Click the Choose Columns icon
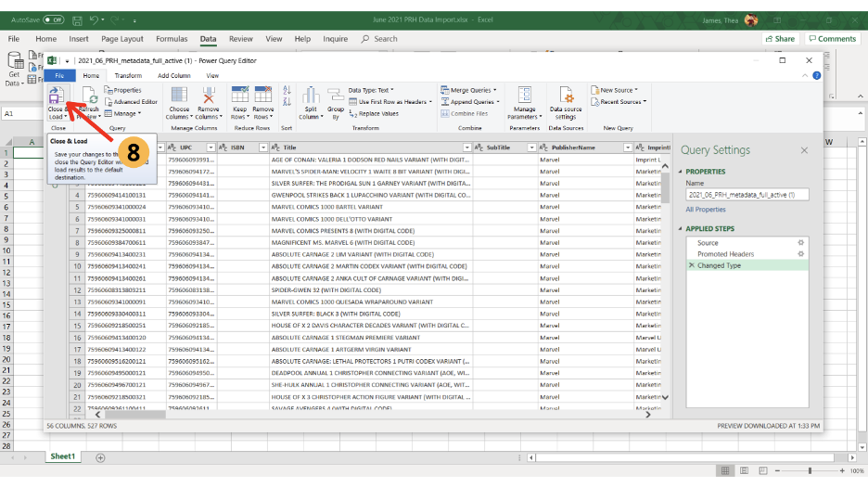Image resolution: width=868 pixels, height=488 pixels. pyautogui.click(x=179, y=96)
